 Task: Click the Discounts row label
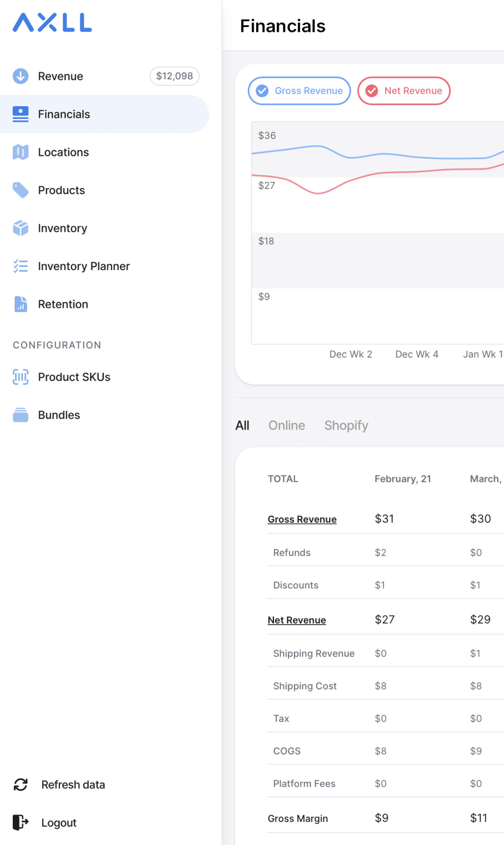(x=296, y=585)
